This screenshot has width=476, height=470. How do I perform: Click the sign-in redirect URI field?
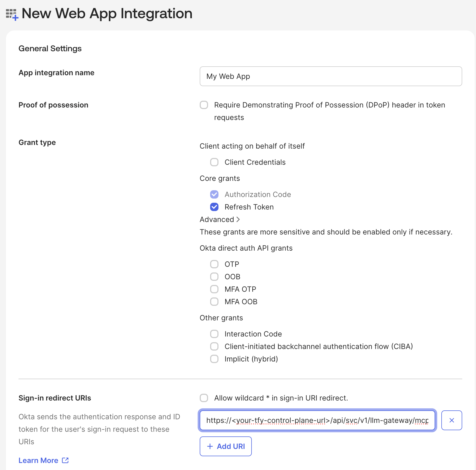coord(317,420)
